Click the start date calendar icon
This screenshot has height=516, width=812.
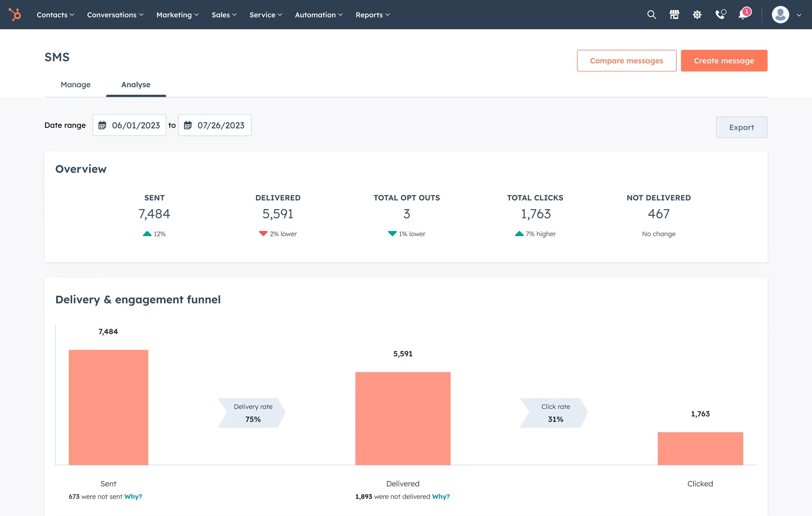(x=102, y=125)
